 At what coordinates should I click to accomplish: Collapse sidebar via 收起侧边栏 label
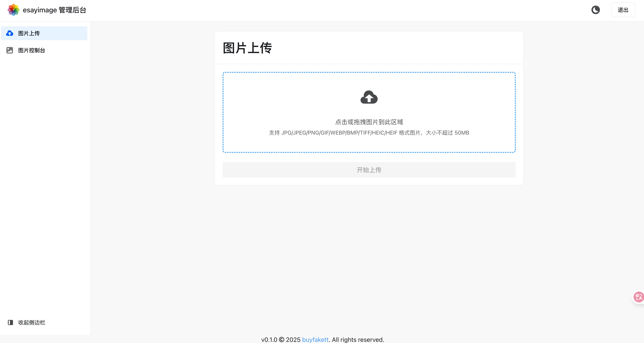pyautogui.click(x=32, y=323)
